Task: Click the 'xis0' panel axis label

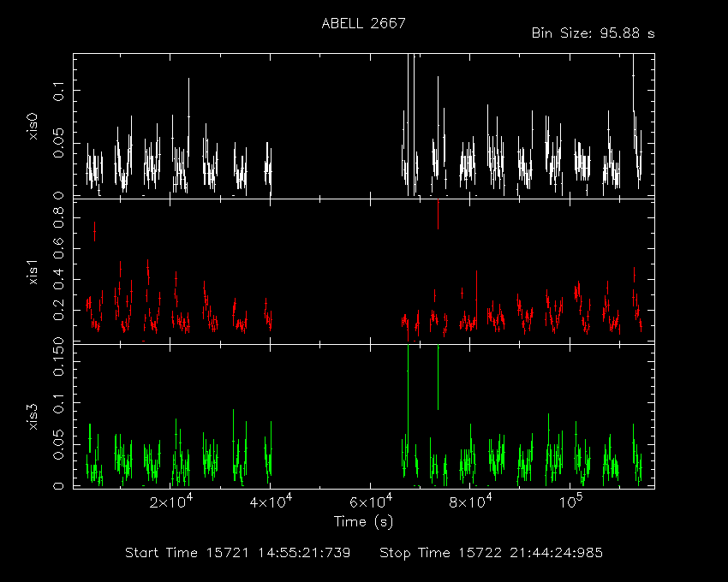Action: pyautogui.click(x=33, y=127)
